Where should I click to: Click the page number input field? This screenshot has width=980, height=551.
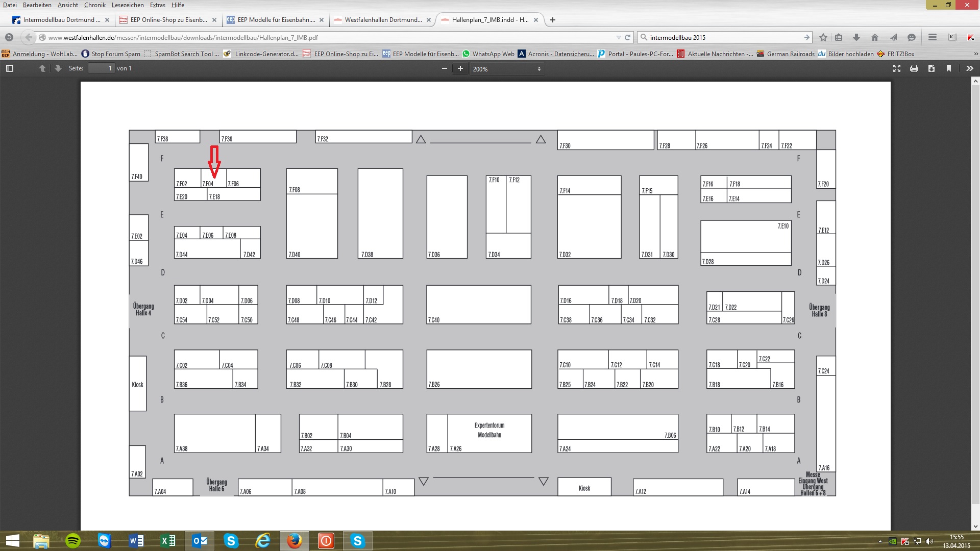pyautogui.click(x=101, y=68)
